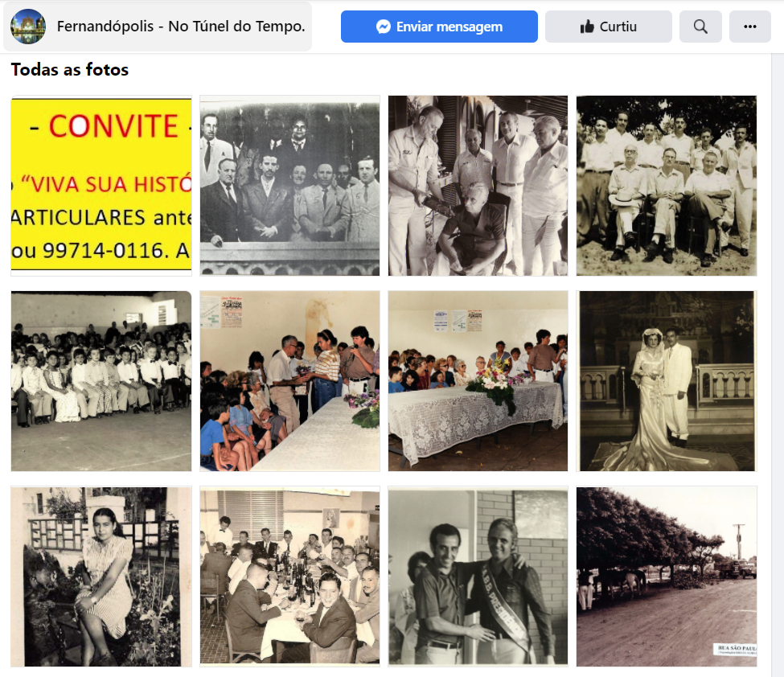784x677 pixels.
Task: Open the banquet table dinner photo
Action: pos(289,576)
